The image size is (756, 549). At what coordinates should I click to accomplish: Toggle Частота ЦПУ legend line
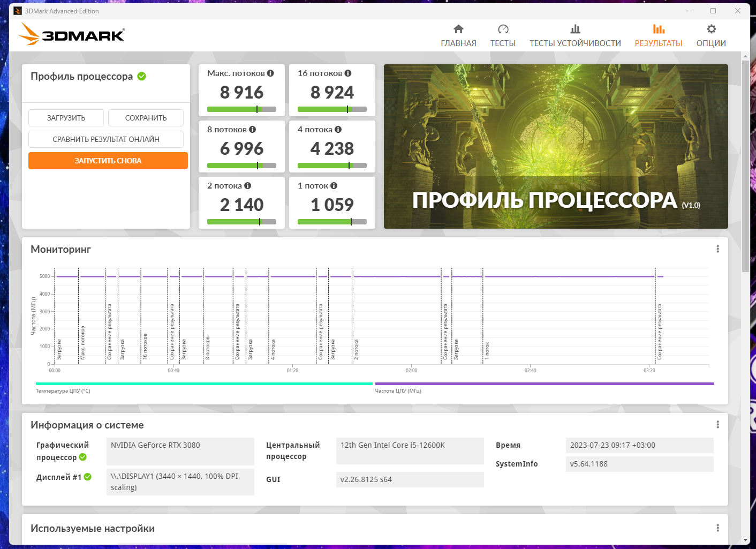545,384
